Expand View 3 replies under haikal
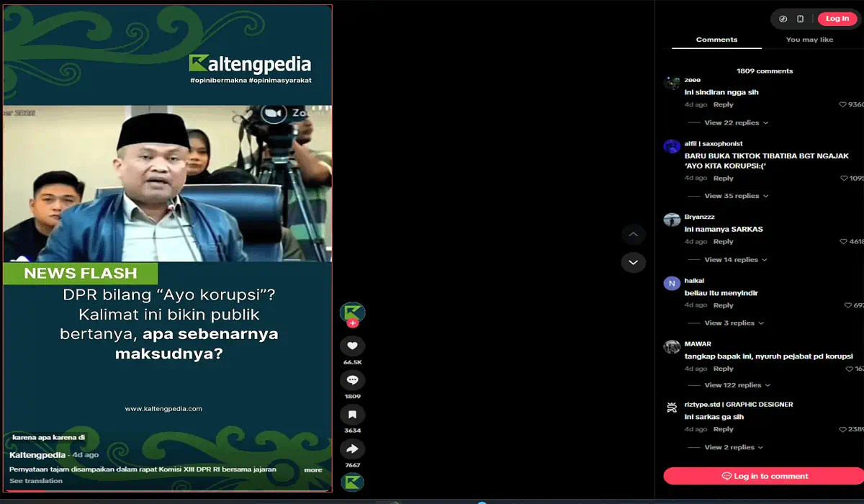The image size is (864, 504). tap(734, 323)
